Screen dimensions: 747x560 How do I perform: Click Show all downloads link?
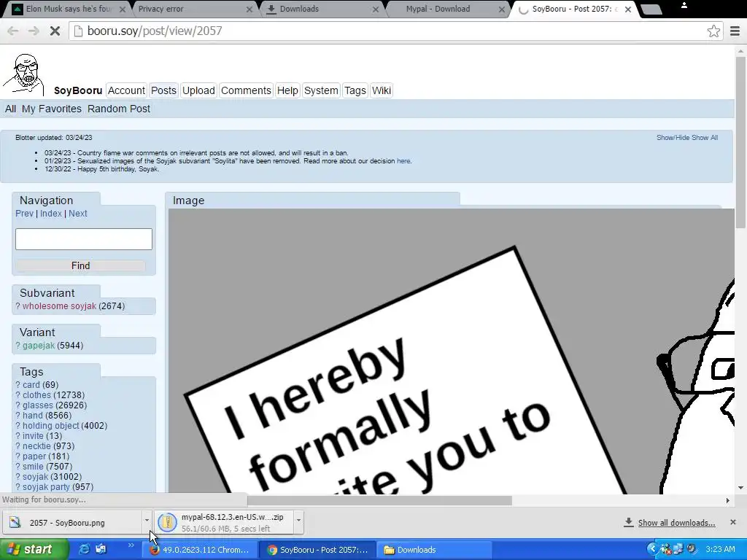point(676,523)
